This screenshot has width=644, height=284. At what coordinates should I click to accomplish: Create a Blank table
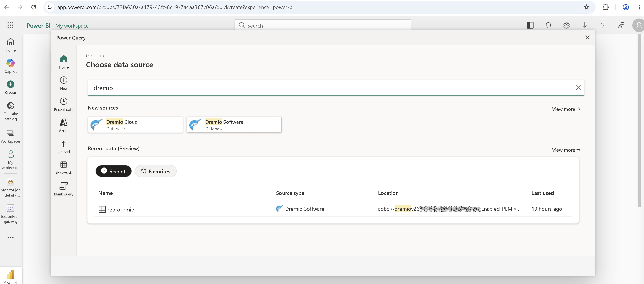(x=64, y=168)
